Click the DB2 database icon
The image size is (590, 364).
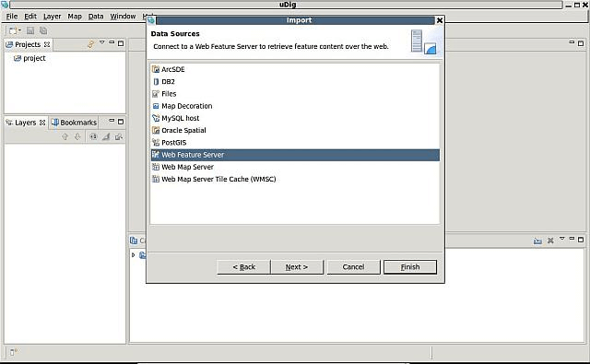tap(156, 82)
